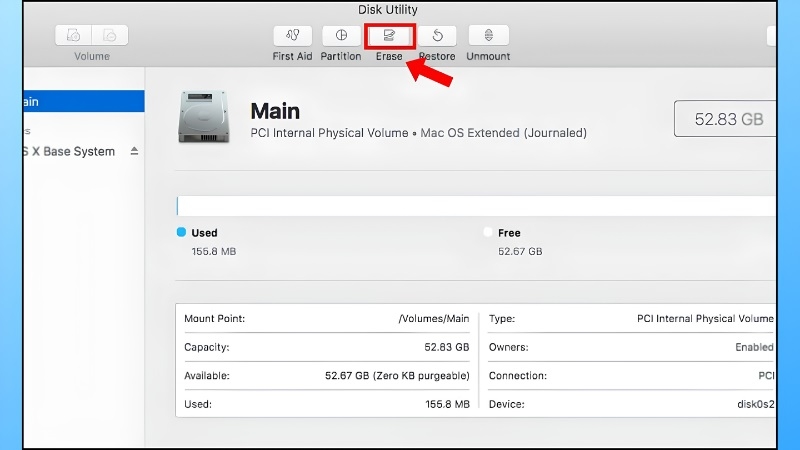Select the Restore toolbar icon
Image resolution: width=800 pixels, height=450 pixels.
[x=437, y=35]
